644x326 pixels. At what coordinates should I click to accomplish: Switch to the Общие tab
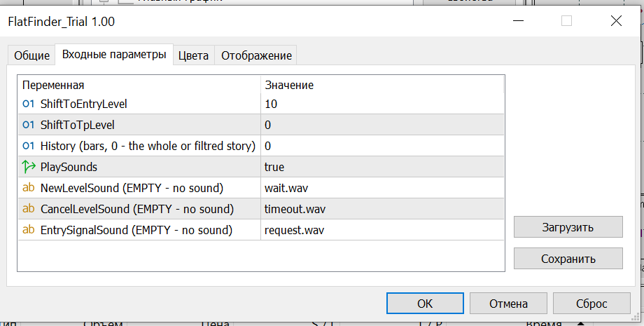pyautogui.click(x=32, y=55)
